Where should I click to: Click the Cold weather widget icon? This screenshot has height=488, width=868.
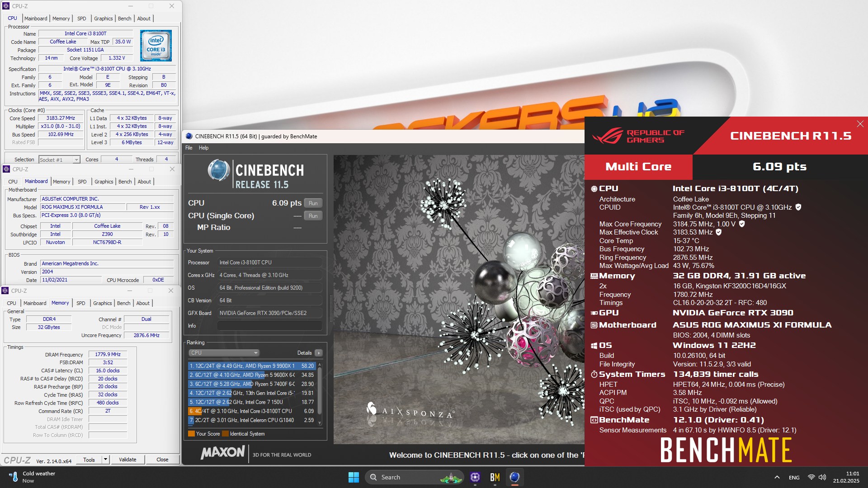pos(13,477)
